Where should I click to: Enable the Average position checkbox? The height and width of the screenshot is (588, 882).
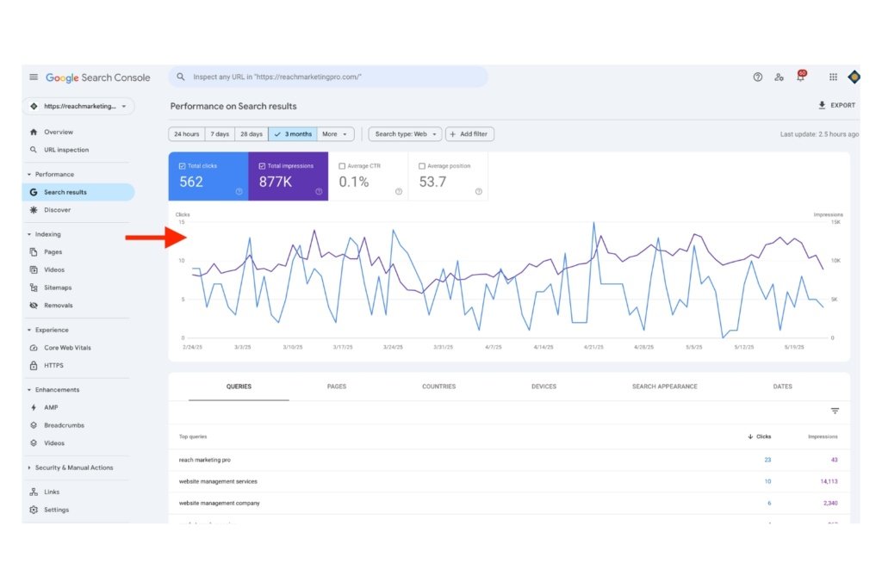coord(422,166)
